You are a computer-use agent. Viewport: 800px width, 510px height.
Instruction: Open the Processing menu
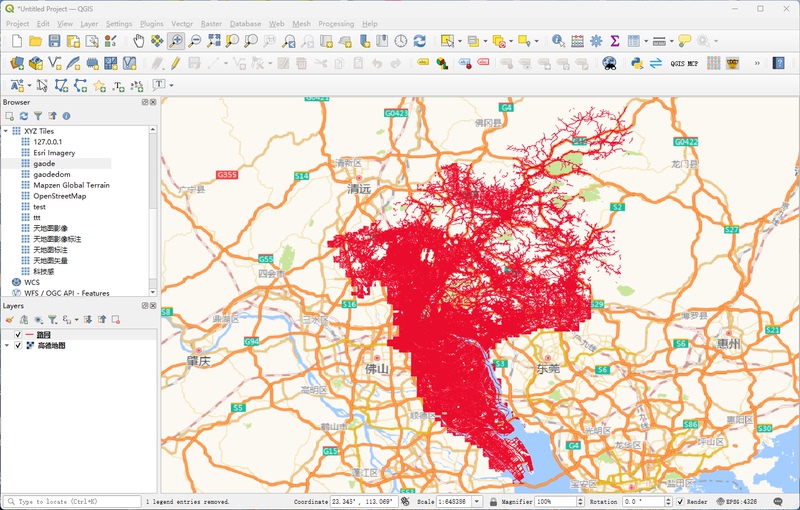point(336,23)
